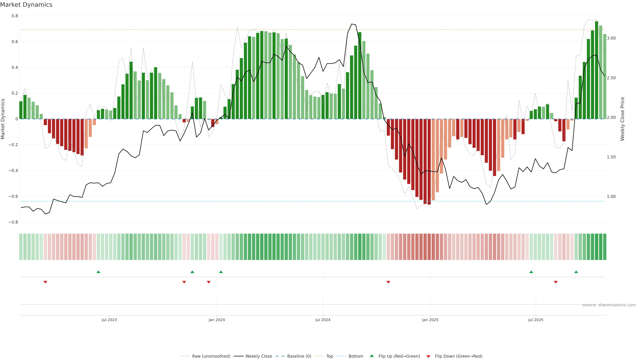Click the last green flip-up marker after Jul 2025
Image resolution: width=644 pixels, height=362 pixels.
[x=576, y=272]
